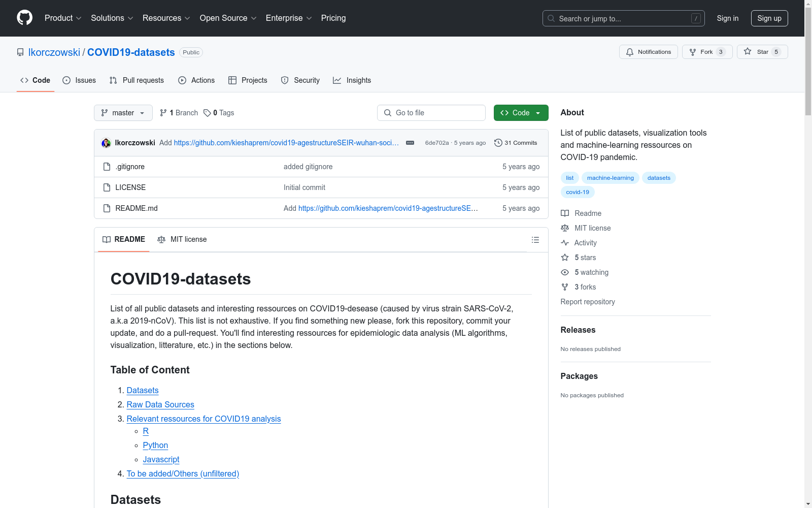Open the COVID19-datasets repository title link
Image resolution: width=812 pixels, height=508 pixels.
coord(131,52)
